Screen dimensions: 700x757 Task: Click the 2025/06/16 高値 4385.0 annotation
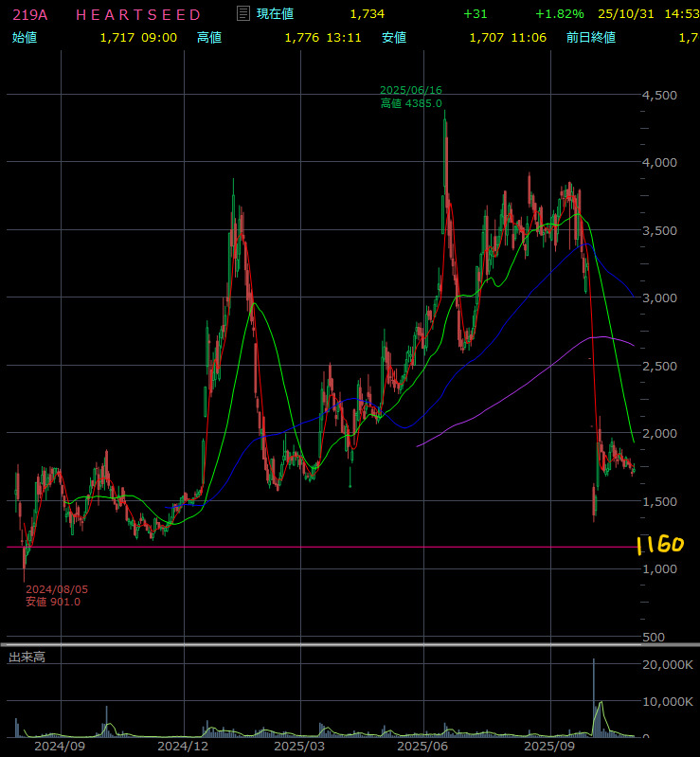tap(411, 97)
